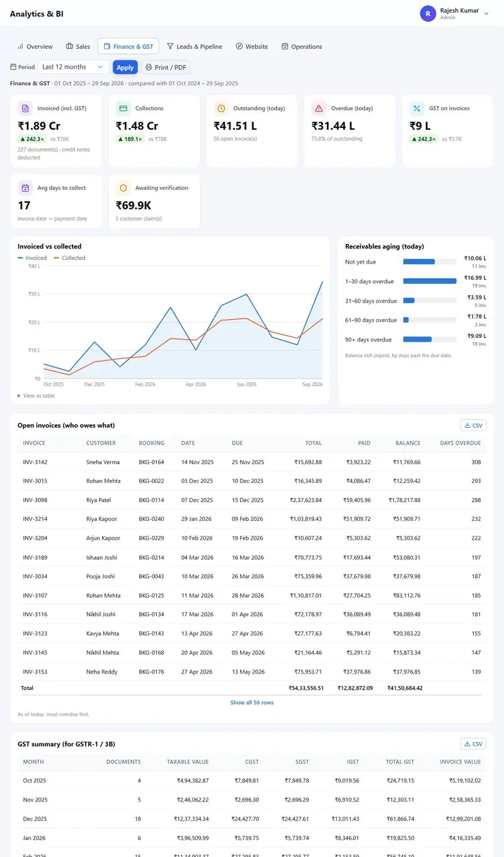The height and width of the screenshot is (857, 504).
Task: Click the Invoiced legend entry
Action: [32, 258]
